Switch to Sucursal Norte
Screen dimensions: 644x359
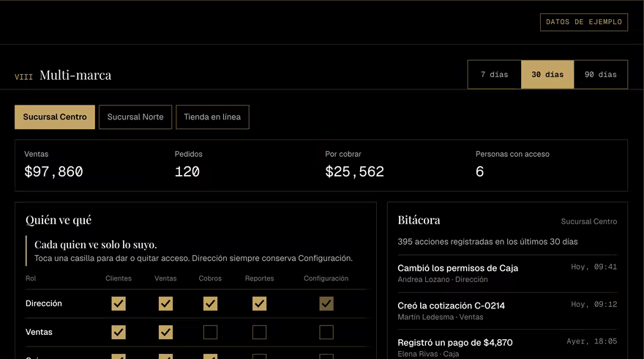click(x=135, y=117)
